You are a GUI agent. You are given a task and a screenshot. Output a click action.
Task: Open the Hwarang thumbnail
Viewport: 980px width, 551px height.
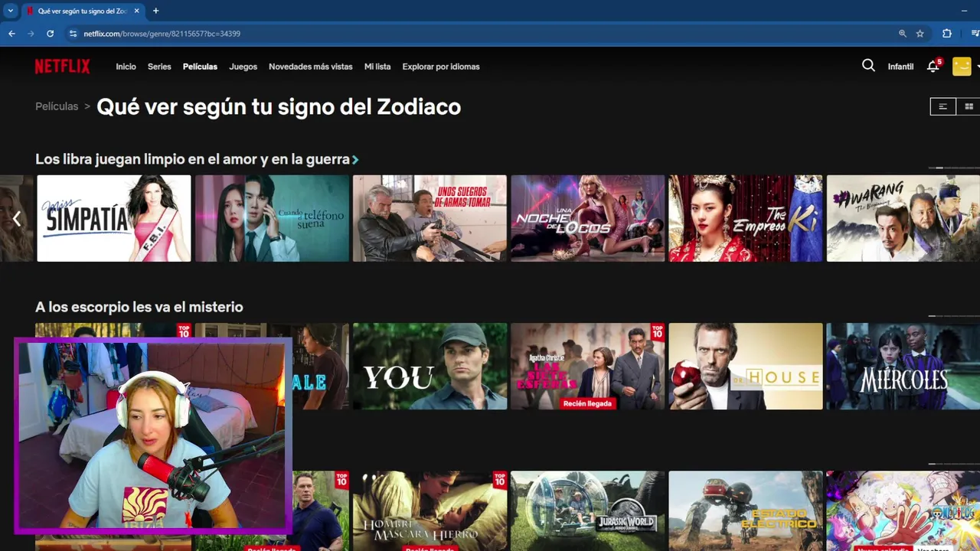coord(903,218)
